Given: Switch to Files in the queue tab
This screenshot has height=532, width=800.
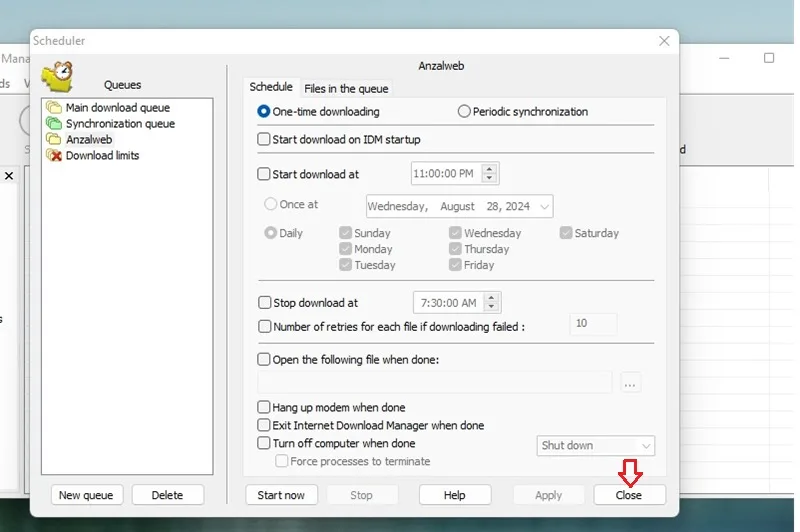Looking at the screenshot, I should (346, 89).
